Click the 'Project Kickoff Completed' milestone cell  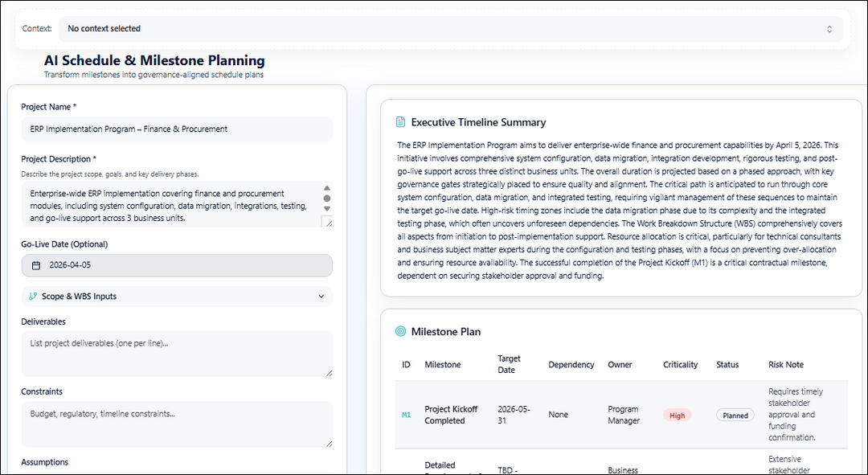[x=451, y=415]
